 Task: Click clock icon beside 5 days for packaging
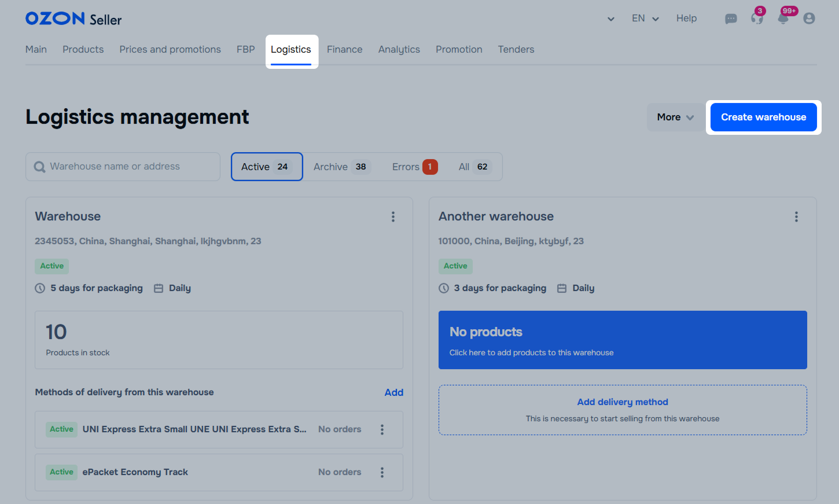coord(40,288)
